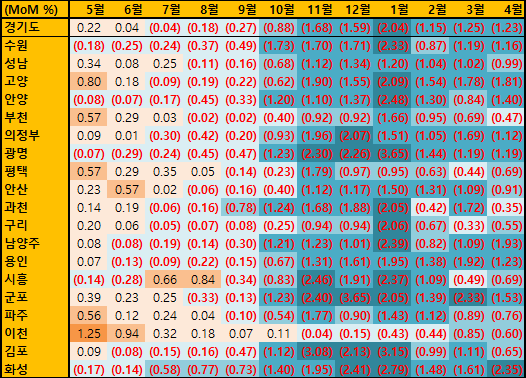Click the (0.42) cell in 과천 row
Viewport: 526px width, 378px height.
coord(430,208)
